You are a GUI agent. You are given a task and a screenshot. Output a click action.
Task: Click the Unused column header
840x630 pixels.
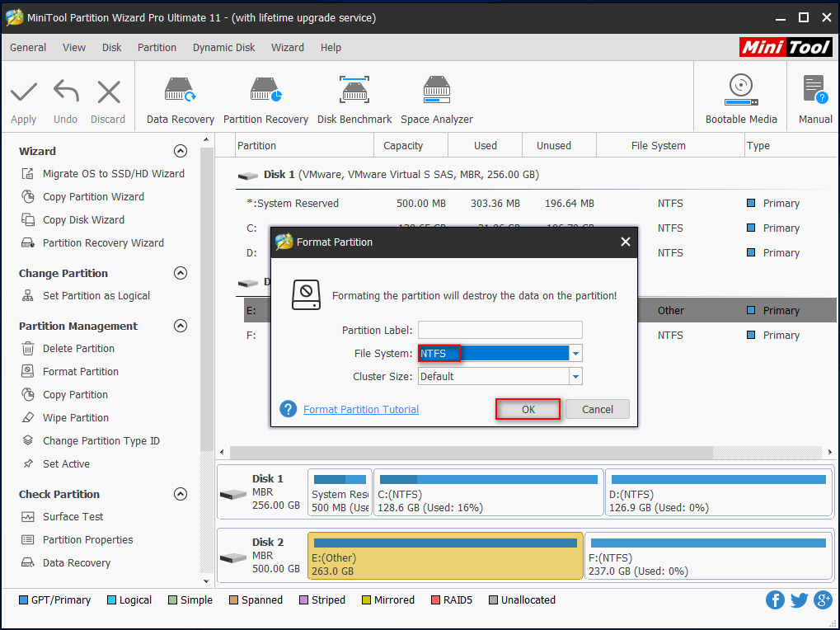[x=559, y=146]
